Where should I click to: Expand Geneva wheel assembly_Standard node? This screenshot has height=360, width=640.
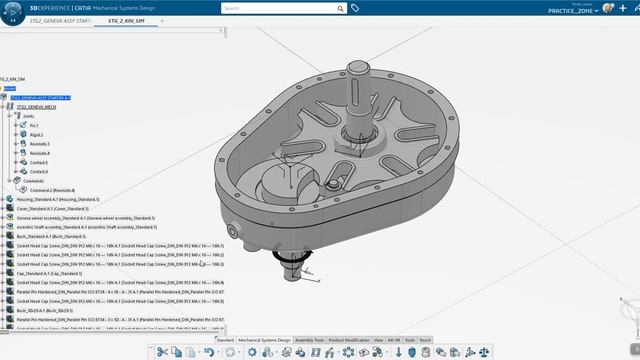tap(3, 218)
